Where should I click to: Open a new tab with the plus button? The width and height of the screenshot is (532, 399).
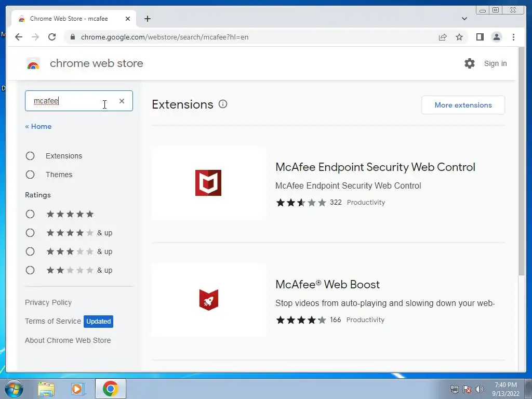(147, 19)
